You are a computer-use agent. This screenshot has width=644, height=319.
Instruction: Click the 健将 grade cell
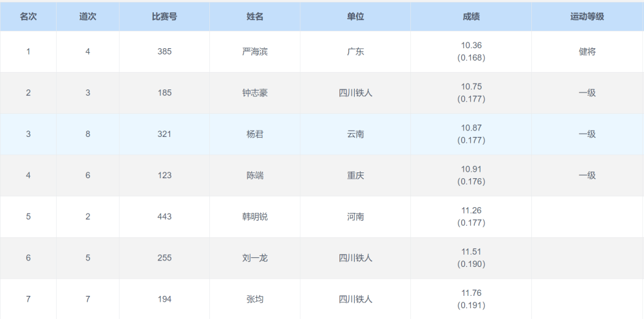pyautogui.click(x=587, y=52)
